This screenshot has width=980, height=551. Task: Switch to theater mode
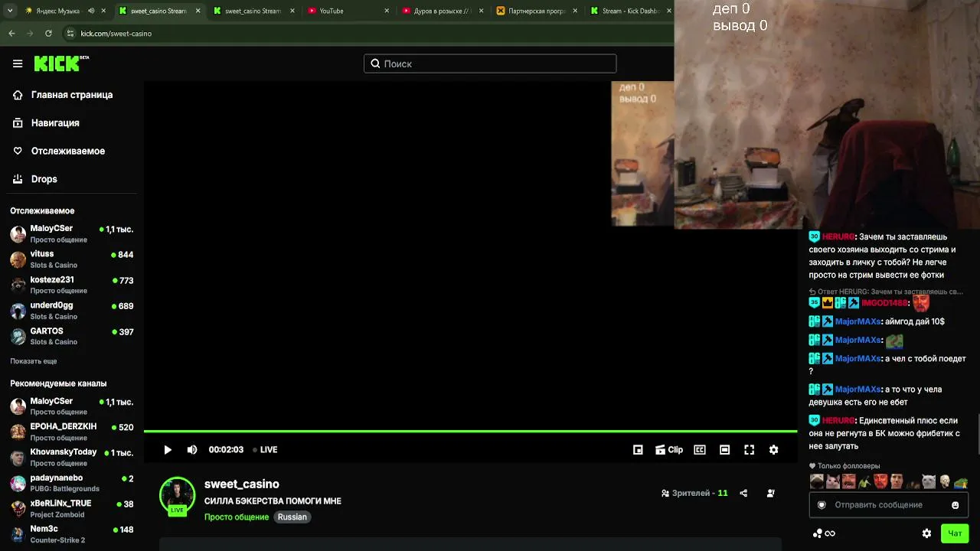click(725, 450)
